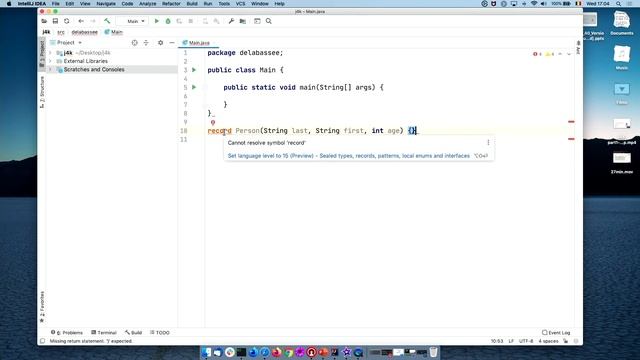The height and width of the screenshot is (360, 640).
Task: Click the Synchronize/Reload toolbar icon
Action: [67, 21]
